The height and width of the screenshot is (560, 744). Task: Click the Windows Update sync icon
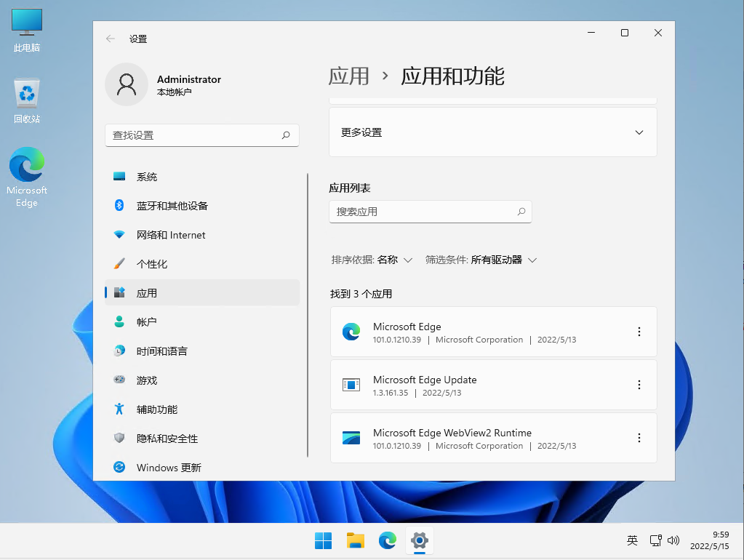(119, 467)
